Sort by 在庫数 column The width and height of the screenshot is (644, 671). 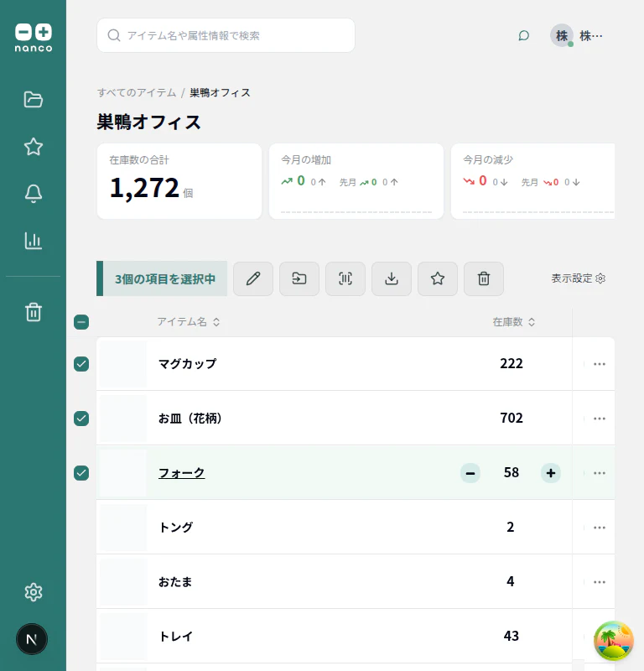(x=514, y=322)
